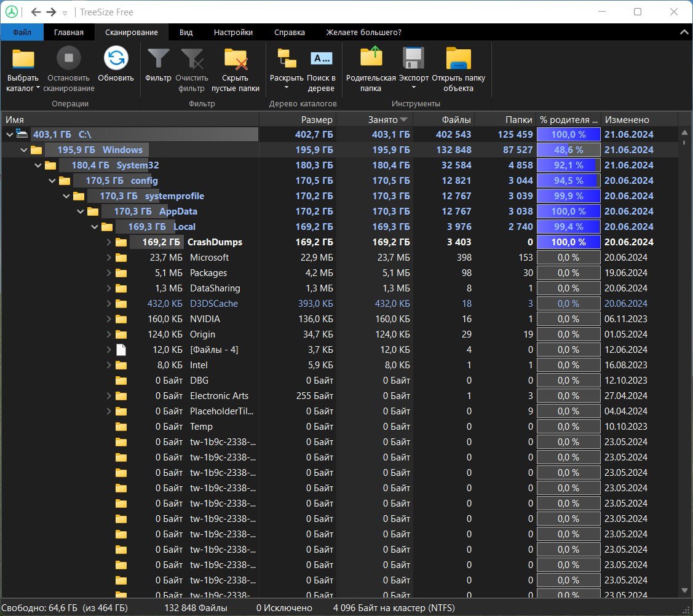Open the Настройки tab
The height and width of the screenshot is (616, 693).
coord(234,32)
